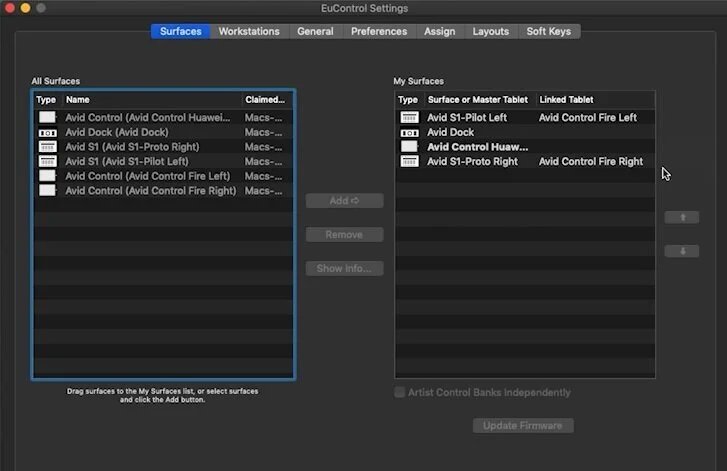This screenshot has width=727, height=471.
Task: Select Avid Dock in My Surfaces list
Action: point(450,132)
